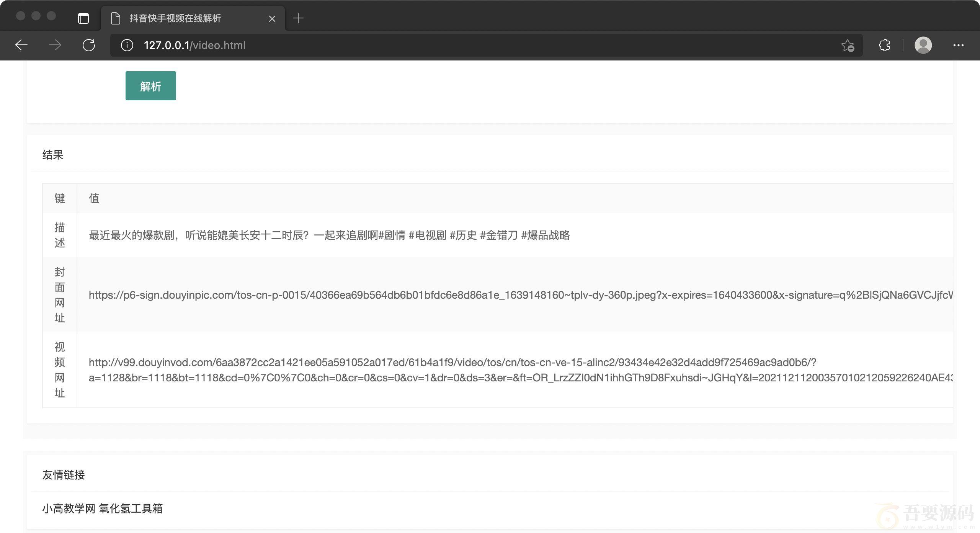980x533 pixels.
Task: Click the 键 column header
Action: coord(60,198)
